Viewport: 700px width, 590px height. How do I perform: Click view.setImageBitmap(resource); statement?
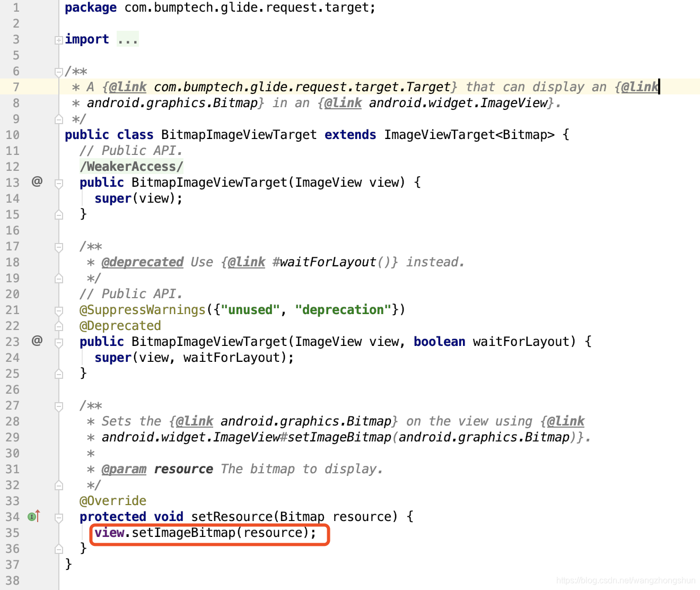coord(205,533)
